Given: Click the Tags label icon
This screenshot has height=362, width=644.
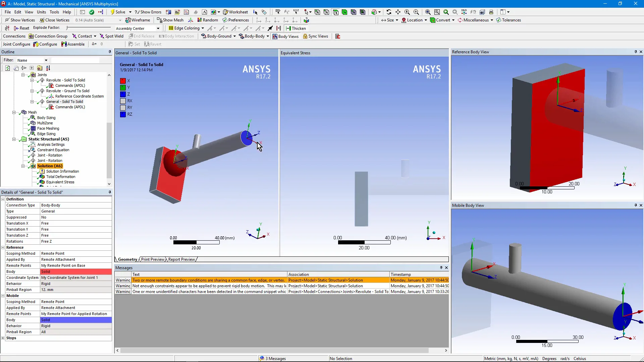Looking at the screenshot, I should pos(264,12).
